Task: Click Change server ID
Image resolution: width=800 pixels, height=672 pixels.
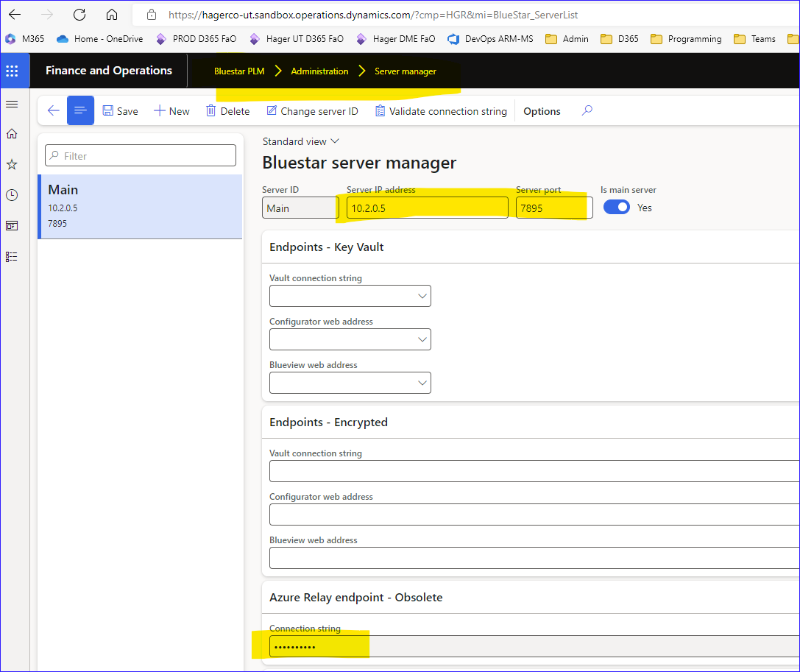Action: pyautogui.click(x=313, y=110)
